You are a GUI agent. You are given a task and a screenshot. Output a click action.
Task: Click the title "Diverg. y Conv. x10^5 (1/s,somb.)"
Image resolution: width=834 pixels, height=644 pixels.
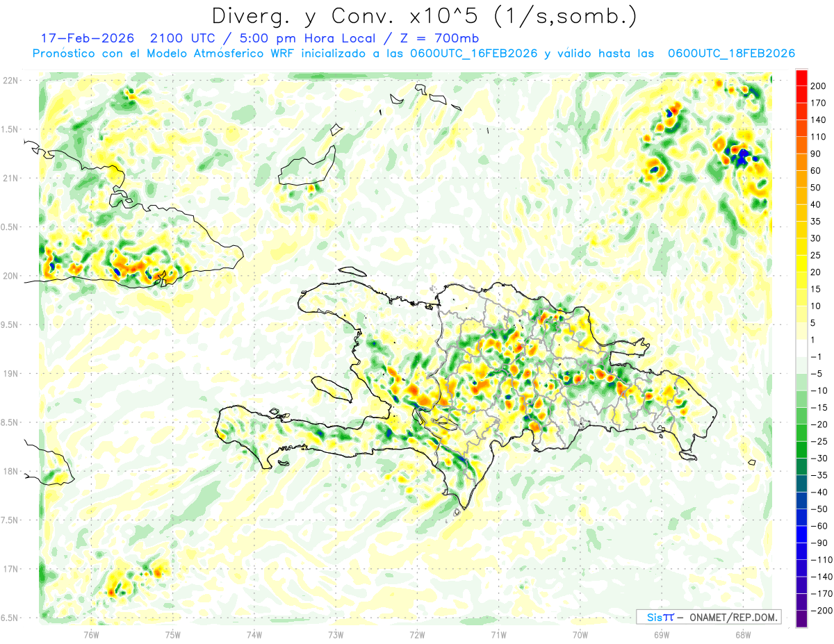[x=423, y=16]
